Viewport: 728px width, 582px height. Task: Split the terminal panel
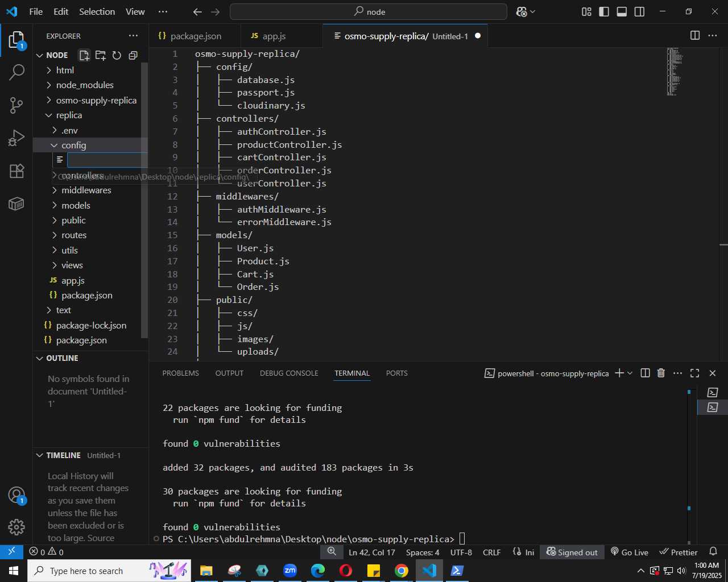click(x=645, y=373)
